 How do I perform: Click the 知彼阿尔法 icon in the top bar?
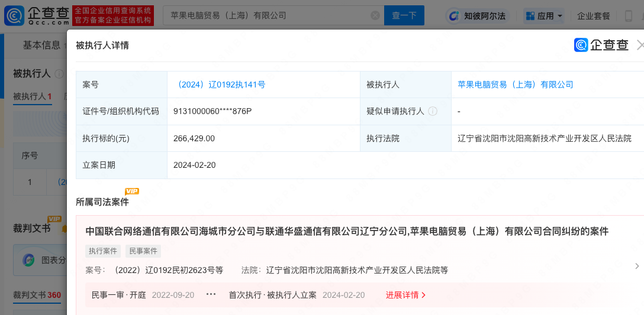pyautogui.click(x=455, y=16)
